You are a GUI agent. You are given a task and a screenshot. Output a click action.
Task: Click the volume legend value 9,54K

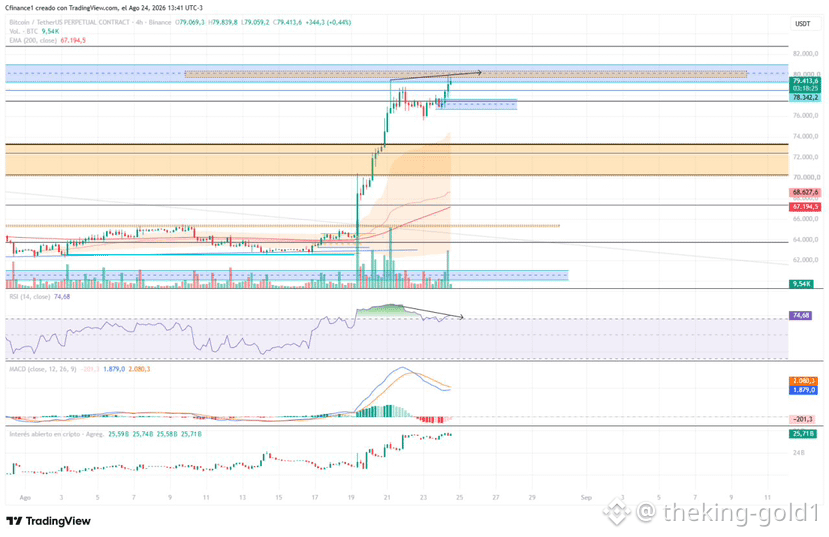(50, 32)
